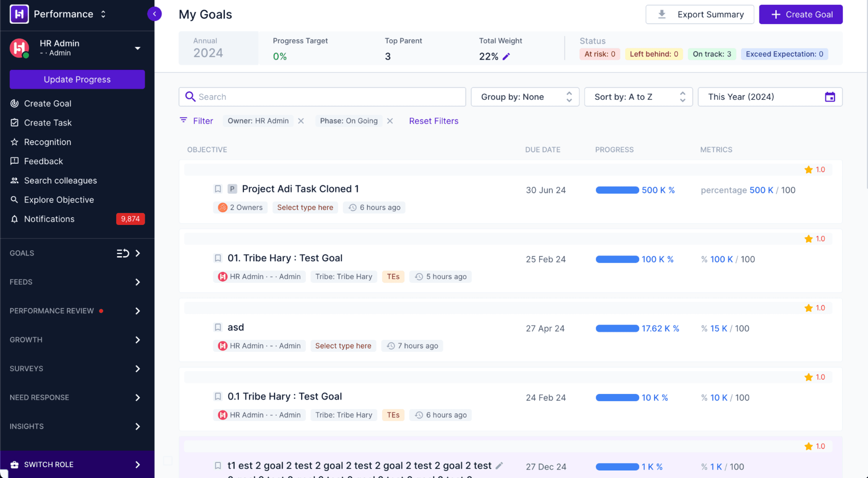Open the calendar icon in the date filter
Viewport: 868px width, 478px height.
pos(830,97)
